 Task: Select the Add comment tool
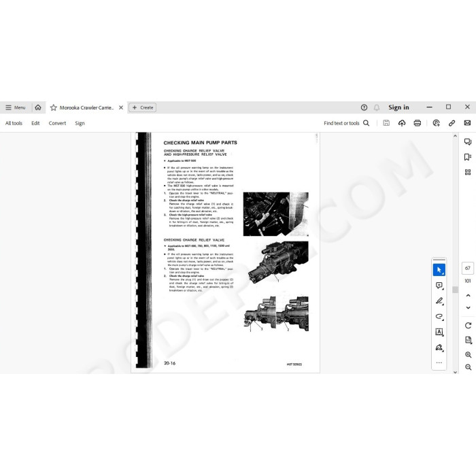pos(439,286)
